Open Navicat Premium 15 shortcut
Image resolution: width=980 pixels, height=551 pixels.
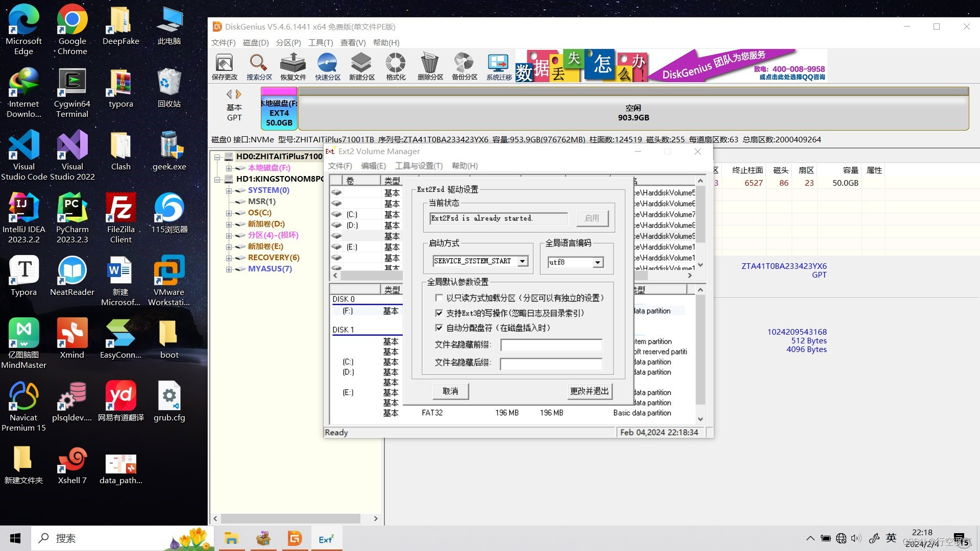point(23,407)
